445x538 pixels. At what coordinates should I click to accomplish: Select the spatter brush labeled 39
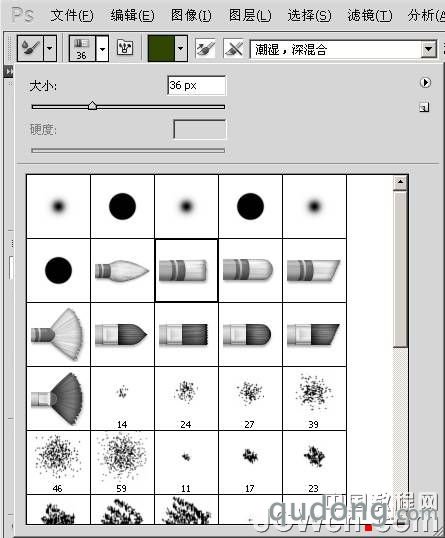coord(314,398)
